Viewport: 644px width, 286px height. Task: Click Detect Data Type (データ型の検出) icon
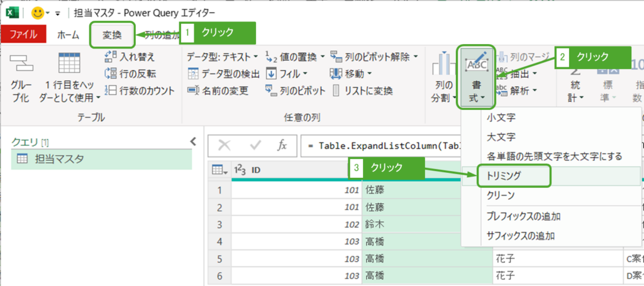[194, 74]
